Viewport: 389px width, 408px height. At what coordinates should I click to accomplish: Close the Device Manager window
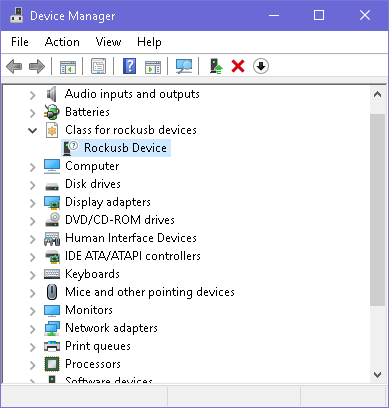point(365,15)
